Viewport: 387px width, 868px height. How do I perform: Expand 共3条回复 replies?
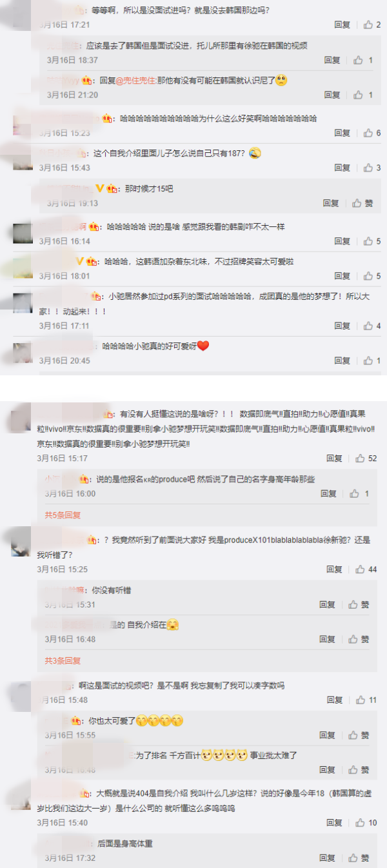pyautogui.click(x=63, y=661)
